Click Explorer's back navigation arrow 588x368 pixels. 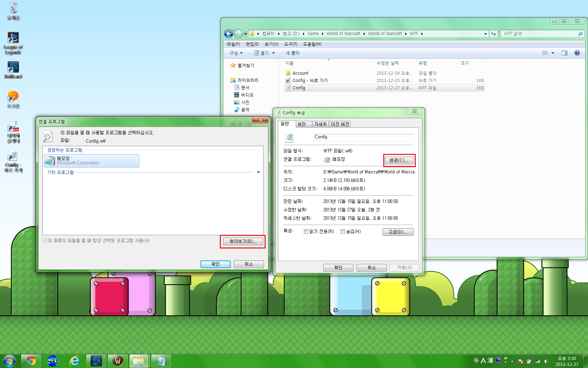[x=229, y=34]
